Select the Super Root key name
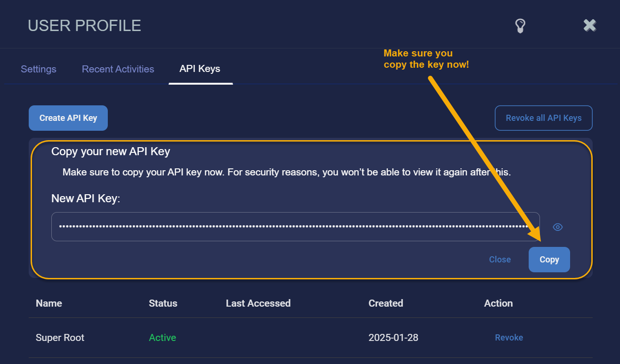This screenshot has width=620, height=364. point(60,338)
